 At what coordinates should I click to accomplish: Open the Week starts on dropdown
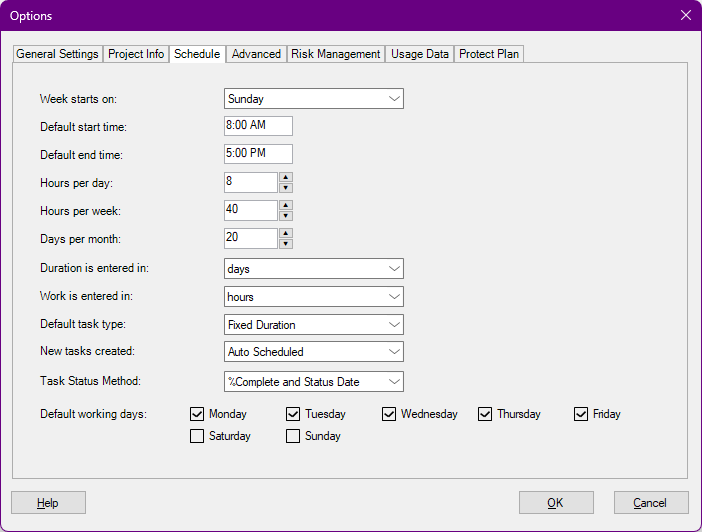tap(314, 99)
